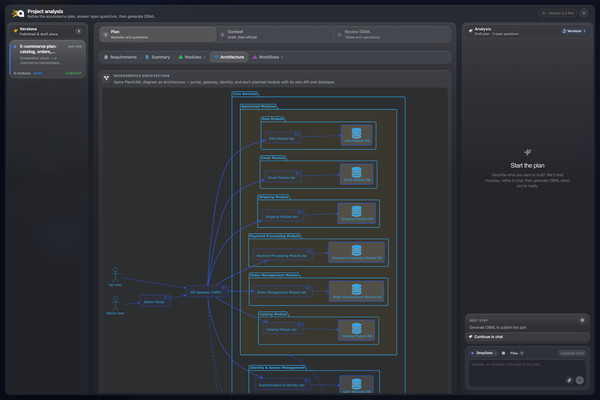Click the Admin Portal node
The height and width of the screenshot is (400, 600).
tap(155, 301)
